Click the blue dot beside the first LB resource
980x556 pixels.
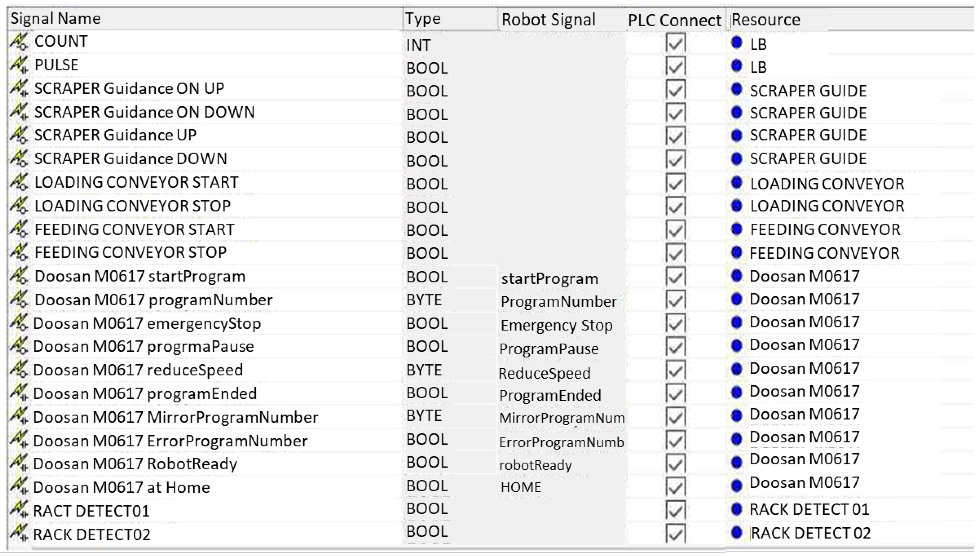pyautogui.click(x=737, y=43)
